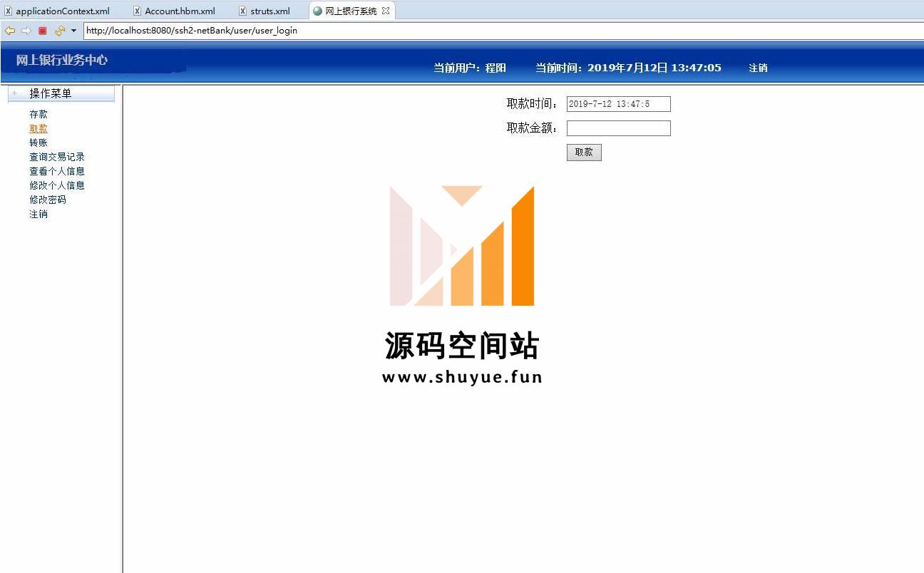
Task: Click the 取款时间: label
Action: (x=532, y=103)
